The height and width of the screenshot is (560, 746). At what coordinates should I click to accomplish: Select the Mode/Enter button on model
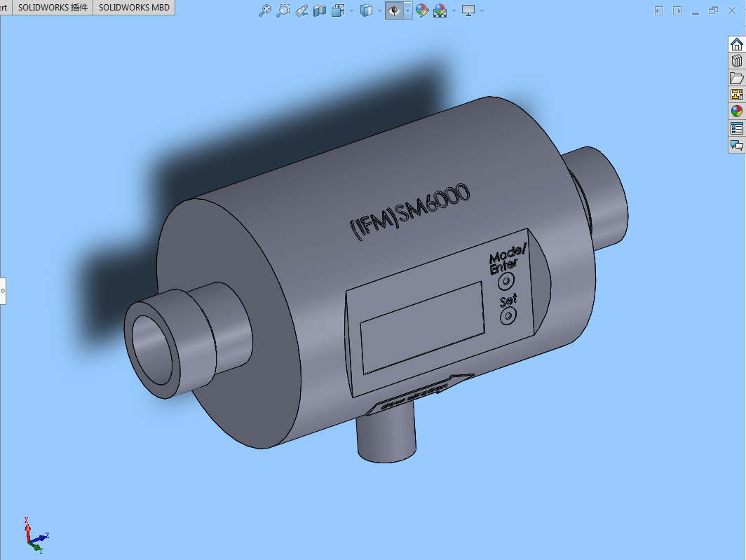click(506, 282)
